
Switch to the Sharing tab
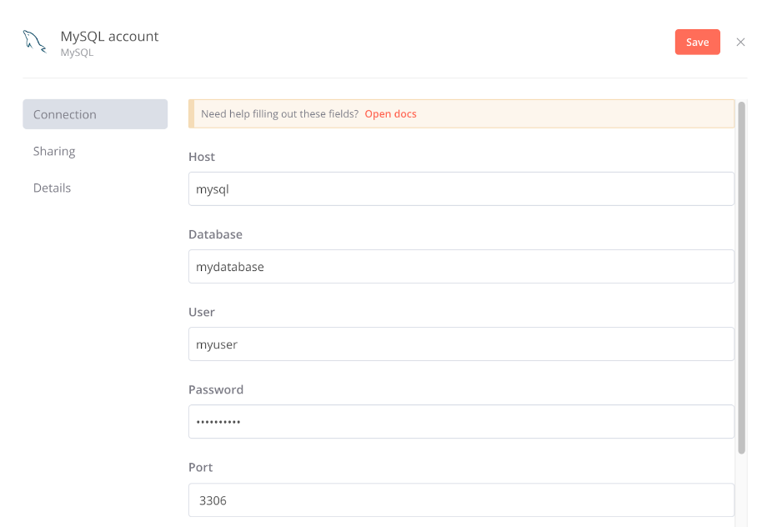(54, 151)
